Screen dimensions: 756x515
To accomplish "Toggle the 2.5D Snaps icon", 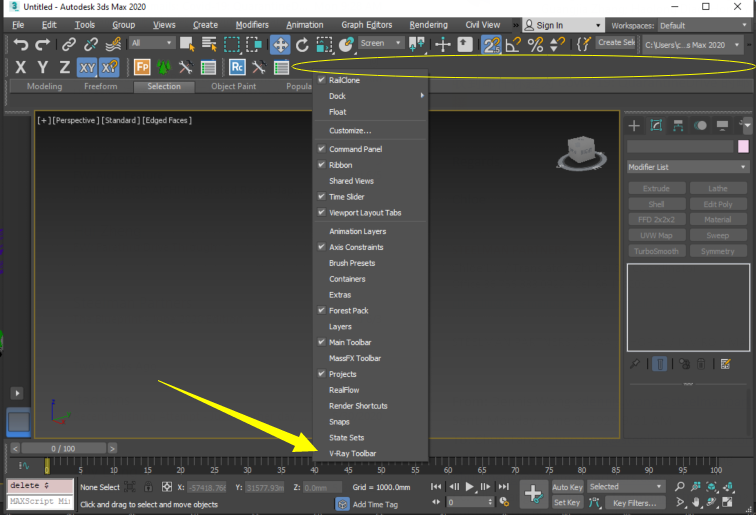I will [491, 45].
